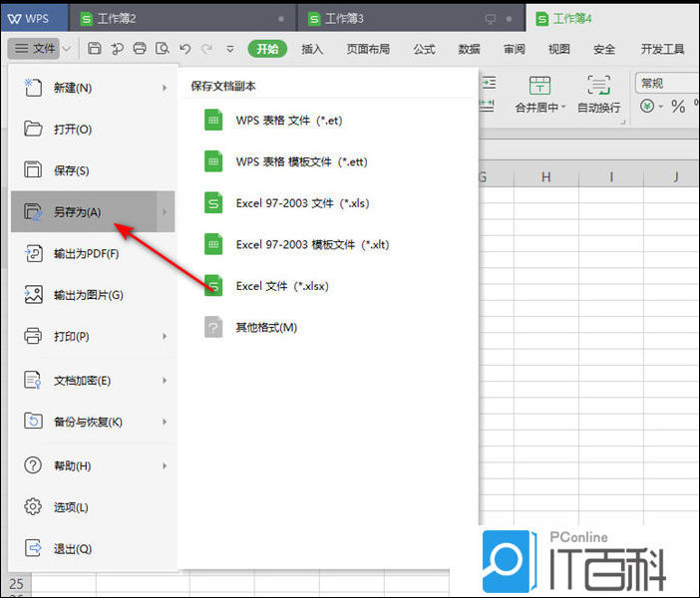
Task: Click the save icon in quick toolbar
Action: [94, 48]
